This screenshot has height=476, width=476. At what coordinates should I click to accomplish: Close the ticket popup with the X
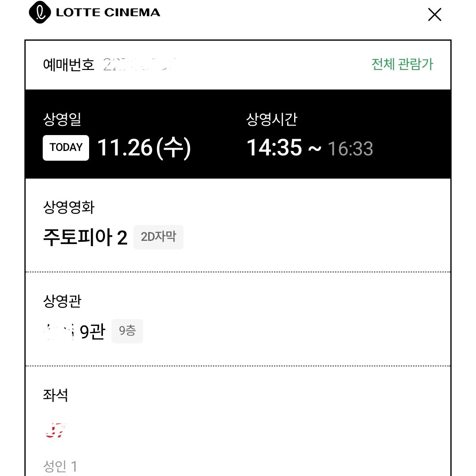435,15
